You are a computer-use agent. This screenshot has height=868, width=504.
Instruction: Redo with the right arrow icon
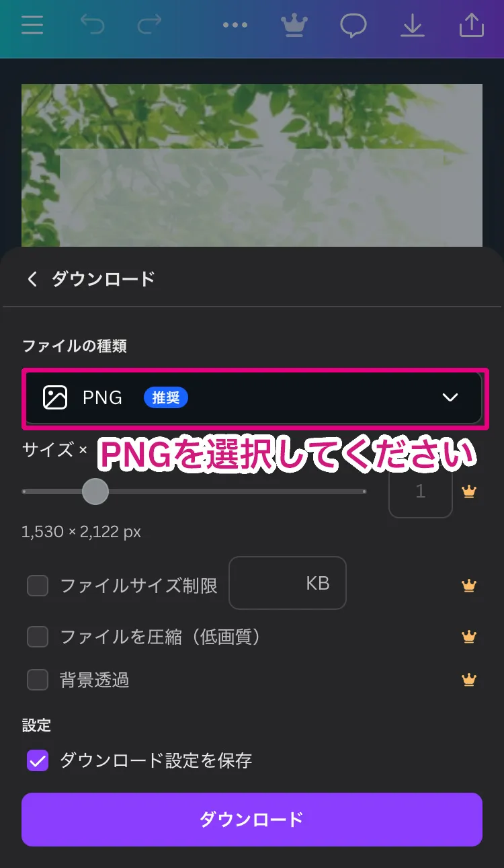point(149,26)
